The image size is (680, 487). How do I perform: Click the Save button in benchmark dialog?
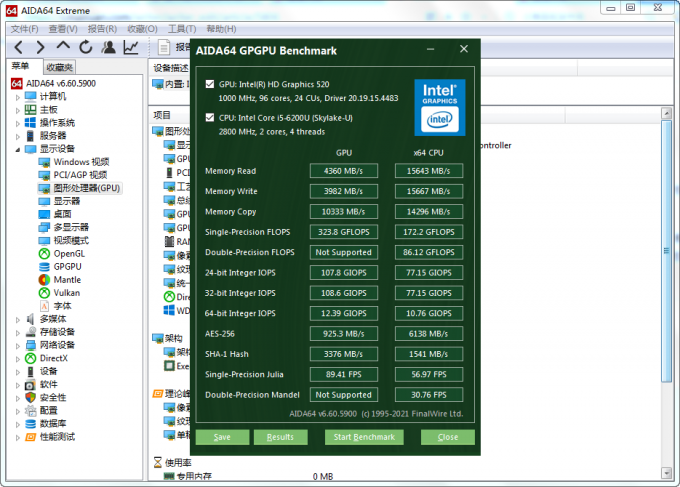222,437
